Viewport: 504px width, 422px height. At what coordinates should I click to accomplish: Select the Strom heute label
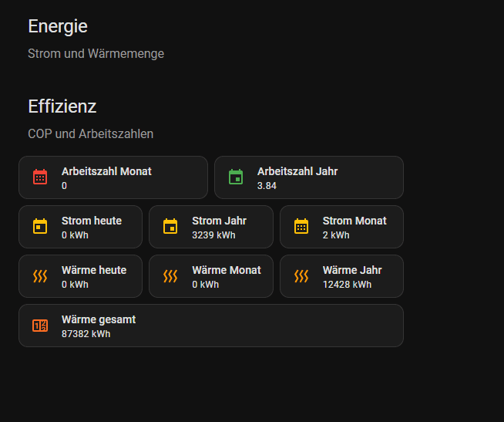(x=92, y=221)
